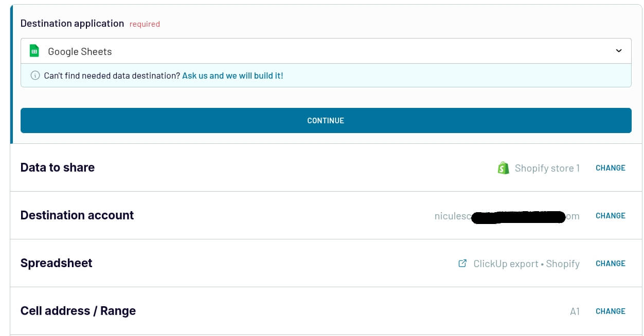644x336 pixels.
Task: Click the redacted destination account email
Action: 507,216
